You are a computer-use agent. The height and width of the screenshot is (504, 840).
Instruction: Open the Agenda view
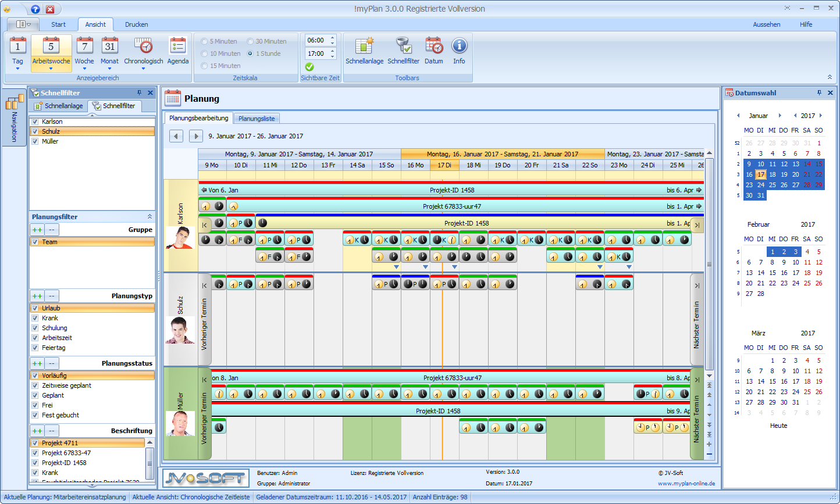(x=178, y=50)
